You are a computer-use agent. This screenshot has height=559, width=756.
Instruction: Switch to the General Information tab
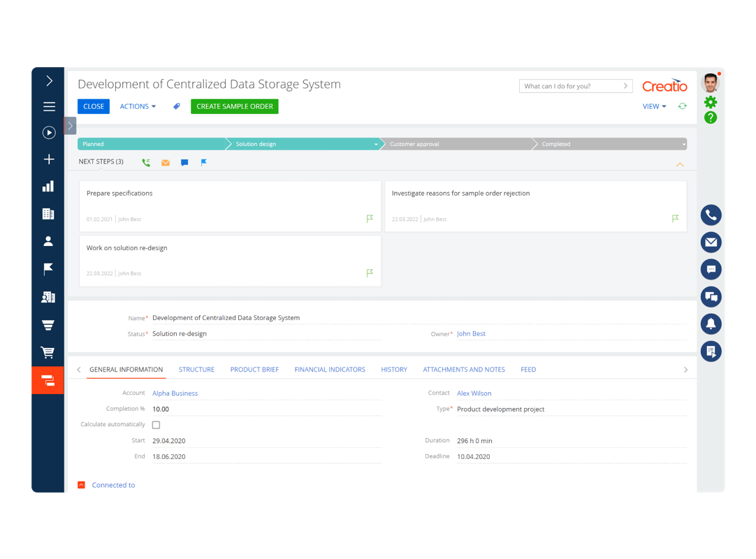pyautogui.click(x=126, y=370)
